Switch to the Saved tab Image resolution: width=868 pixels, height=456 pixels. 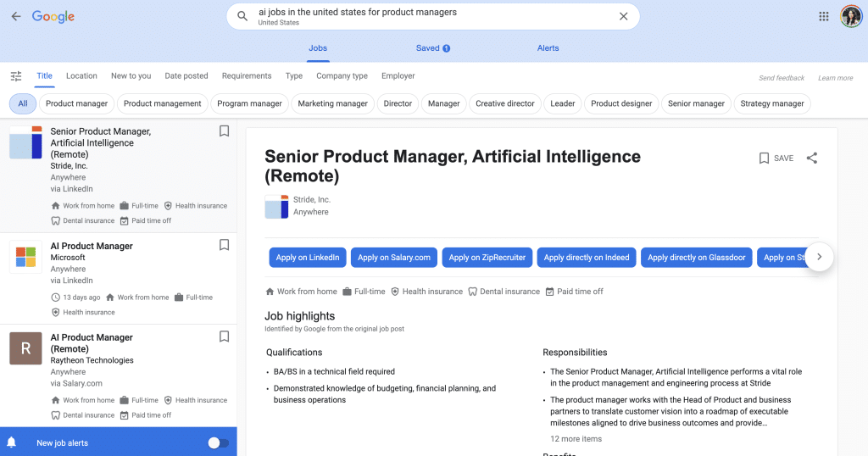pyautogui.click(x=432, y=48)
